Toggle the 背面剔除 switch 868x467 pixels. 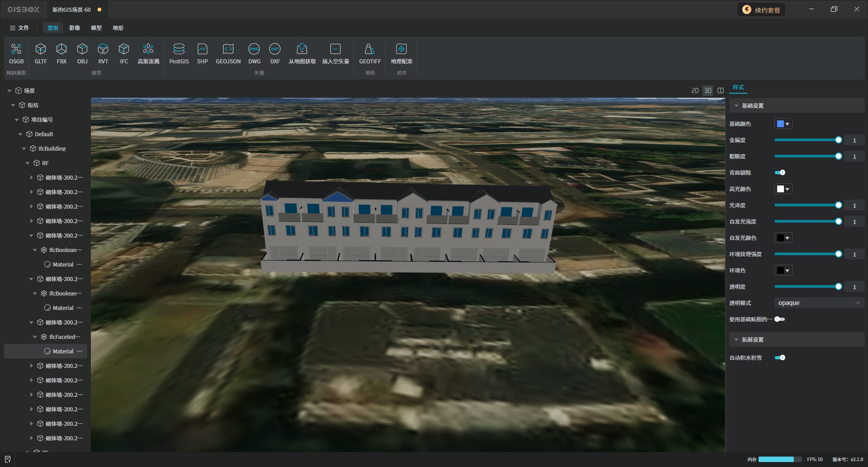coord(780,172)
